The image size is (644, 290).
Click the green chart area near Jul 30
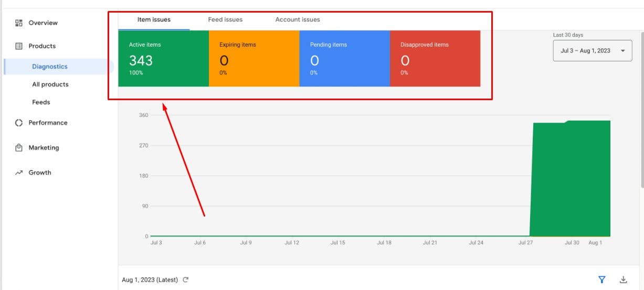pyautogui.click(x=572, y=178)
